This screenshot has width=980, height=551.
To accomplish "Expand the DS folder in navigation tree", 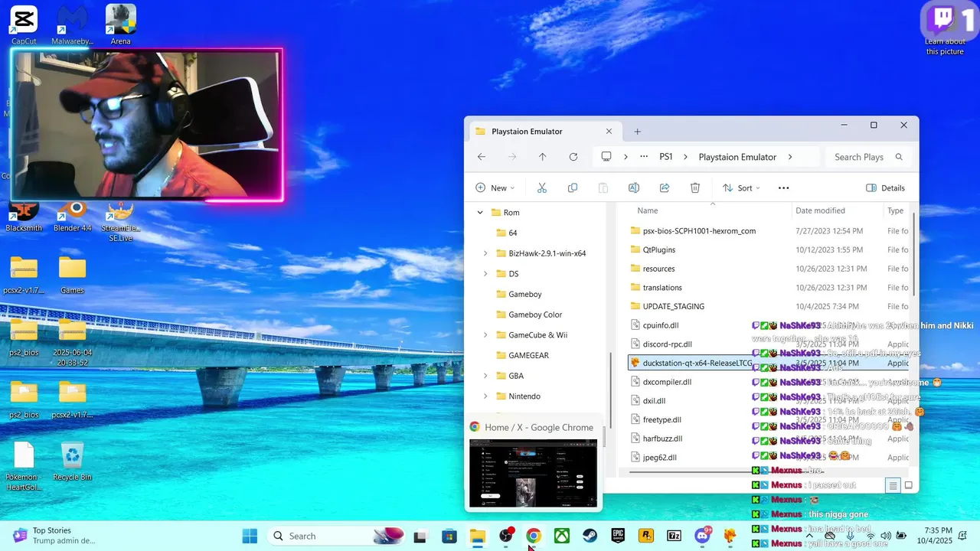I will [x=485, y=274].
